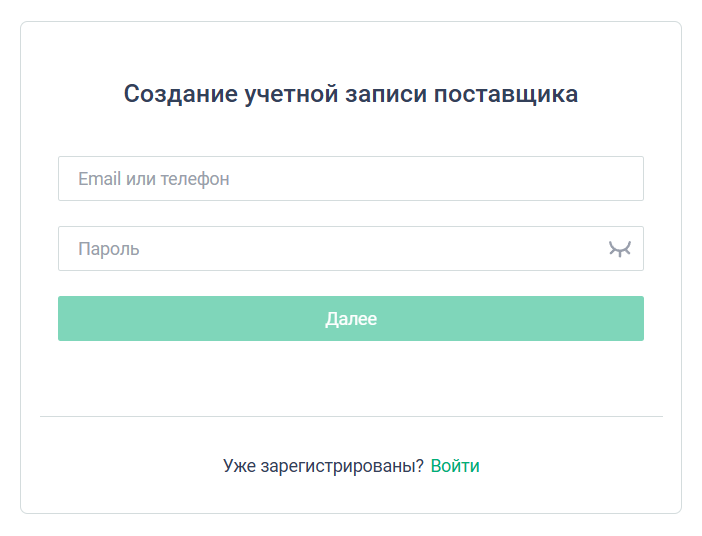Image resolution: width=702 pixels, height=536 pixels.
Task: Select the heading Создание учетной записи поставщика
Action: [350, 94]
